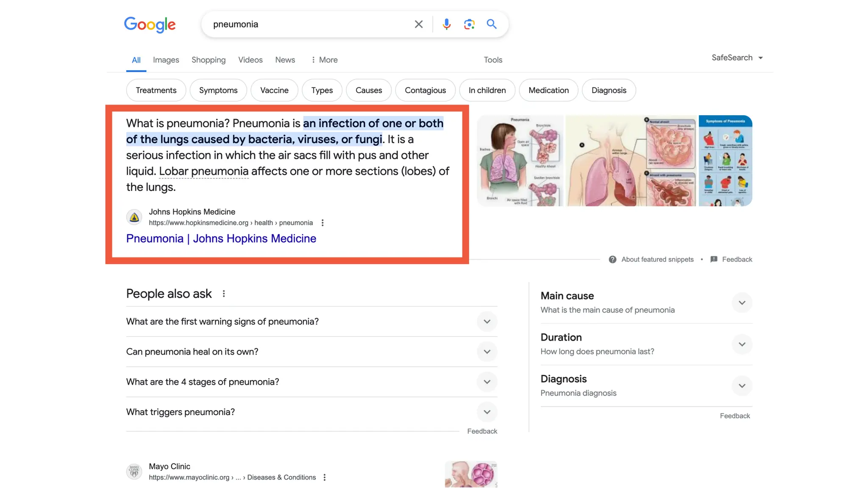Open three-dot menu next to People also ask
The height and width of the screenshot is (488, 868).
[224, 294]
